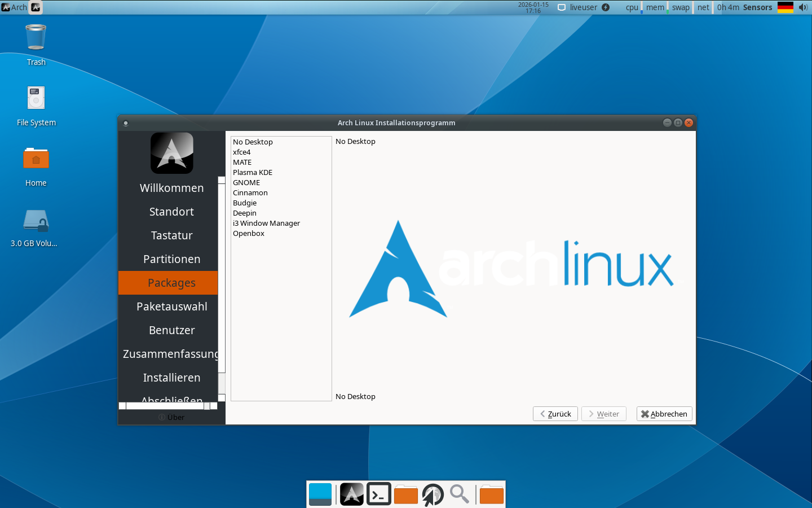The width and height of the screenshot is (812, 508).
Task: Click the Zurück button
Action: coord(555,414)
